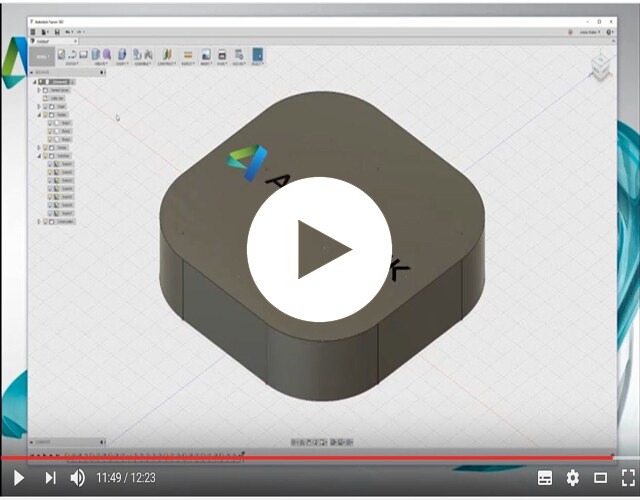Expand the Named Views tree node
Screen dimensions: 640x500
(x=40, y=90)
